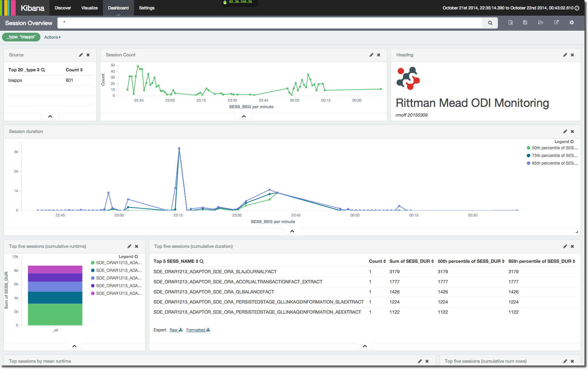Screen dimensions: 588x369
Task: Switch to the Visualize tab
Action: [x=89, y=8]
